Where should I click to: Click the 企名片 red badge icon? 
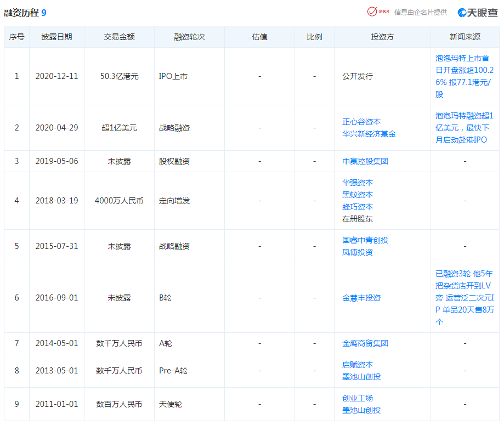pos(372,12)
